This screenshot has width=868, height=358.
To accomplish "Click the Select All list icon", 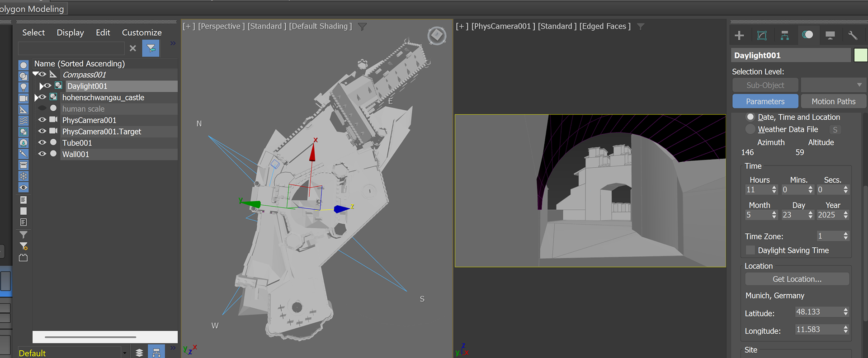I will click(24, 200).
